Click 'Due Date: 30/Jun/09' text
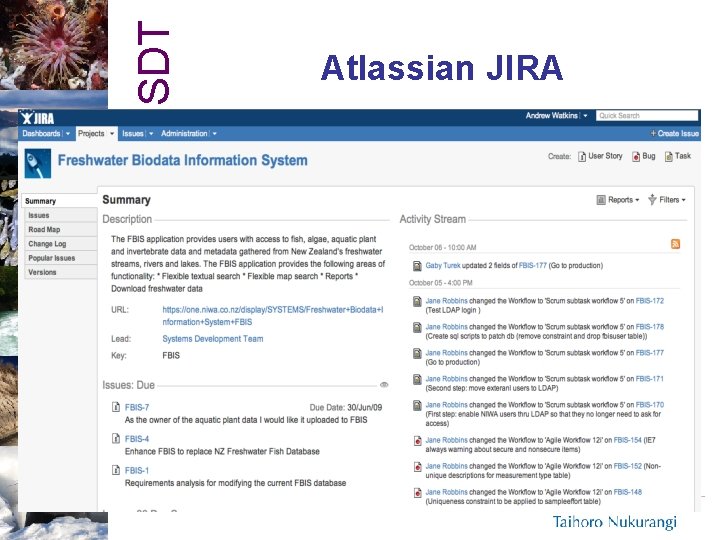 pyautogui.click(x=346, y=407)
